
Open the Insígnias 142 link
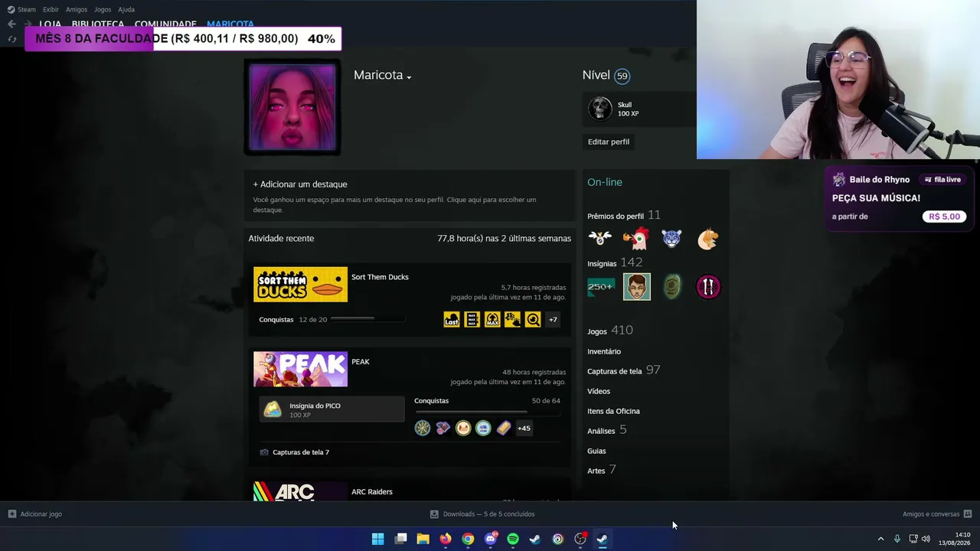click(x=615, y=262)
